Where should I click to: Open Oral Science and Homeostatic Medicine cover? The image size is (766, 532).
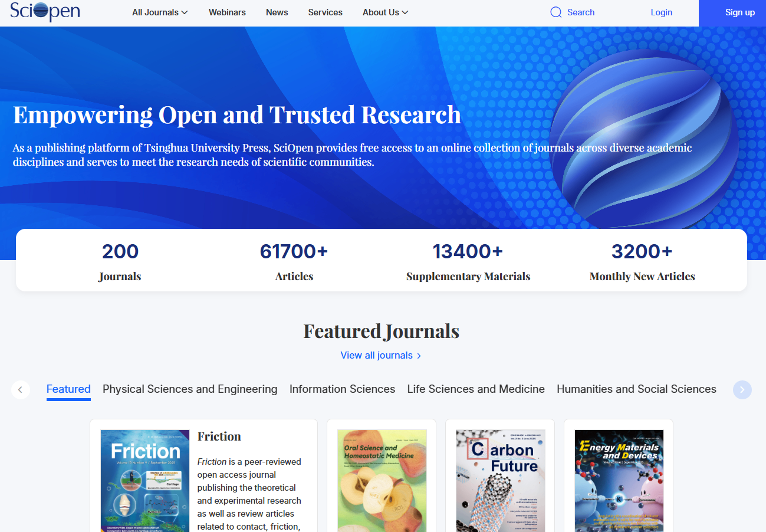pos(382,480)
